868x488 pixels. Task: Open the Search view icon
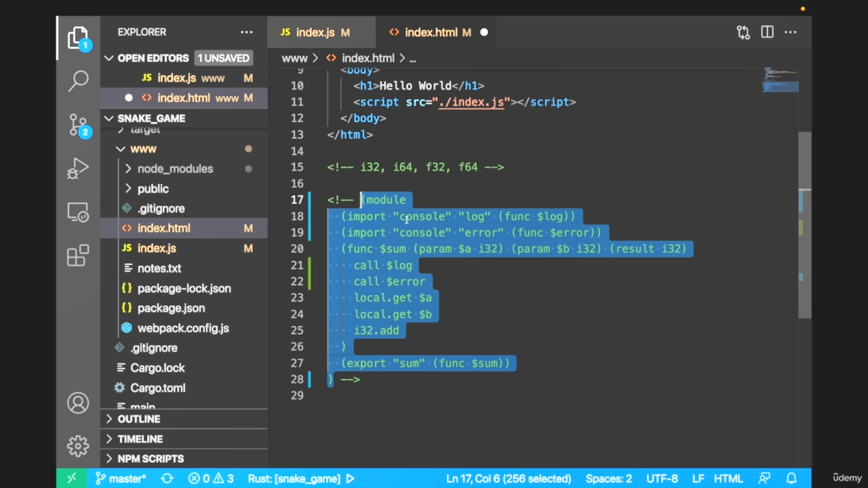click(78, 81)
